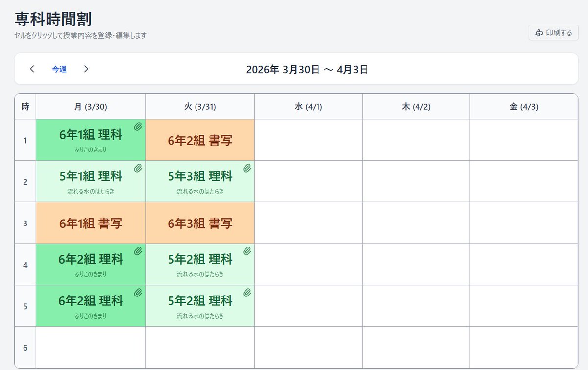Open attachment clip on 5年3組 理科 cell
This screenshot has width=588, height=370.
pos(247,168)
